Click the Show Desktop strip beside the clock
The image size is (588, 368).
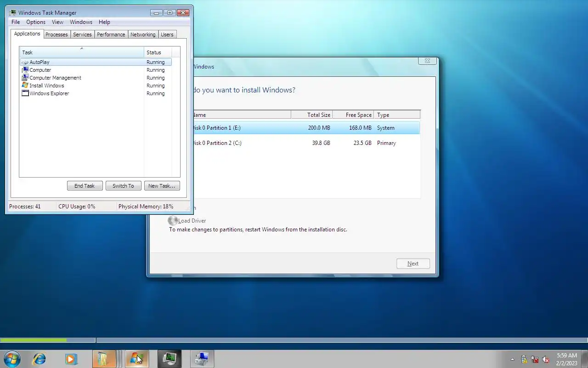pos(584,359)
